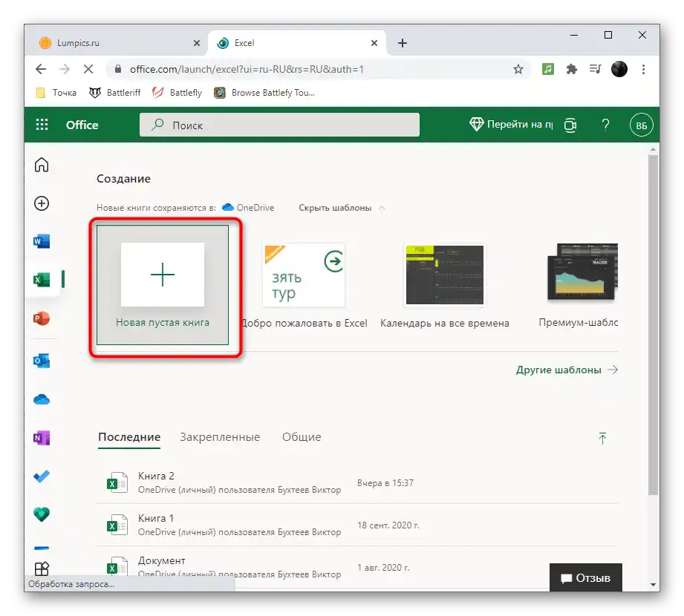Switch to the Закрепленные tab

(220, 437)
